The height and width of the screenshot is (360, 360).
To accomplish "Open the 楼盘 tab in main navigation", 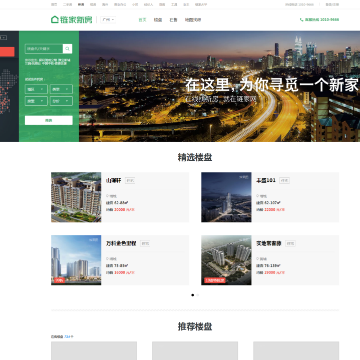I will click(x=158, y=20).
